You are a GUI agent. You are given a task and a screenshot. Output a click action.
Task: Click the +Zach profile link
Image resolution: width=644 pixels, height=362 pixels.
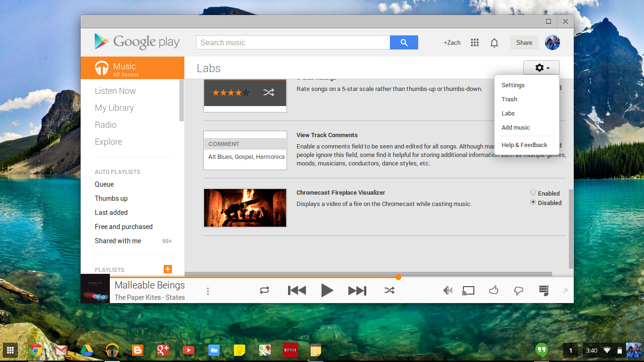pyautogui.click(x=452, y=42)
